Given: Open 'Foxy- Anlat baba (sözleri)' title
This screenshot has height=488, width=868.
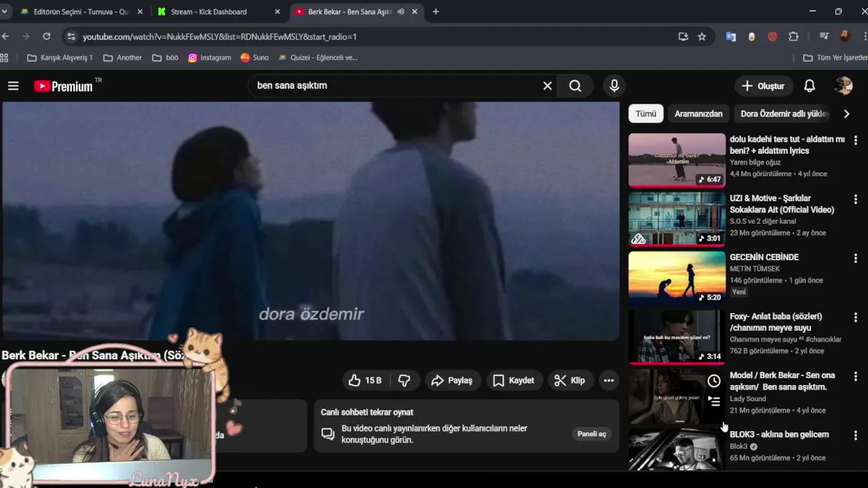Looking at the screenshot, I should [x=776, y=322].
